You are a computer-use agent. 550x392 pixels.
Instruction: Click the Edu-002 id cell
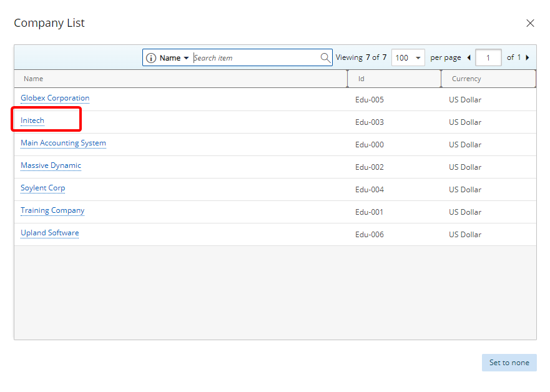click(370, 167)
